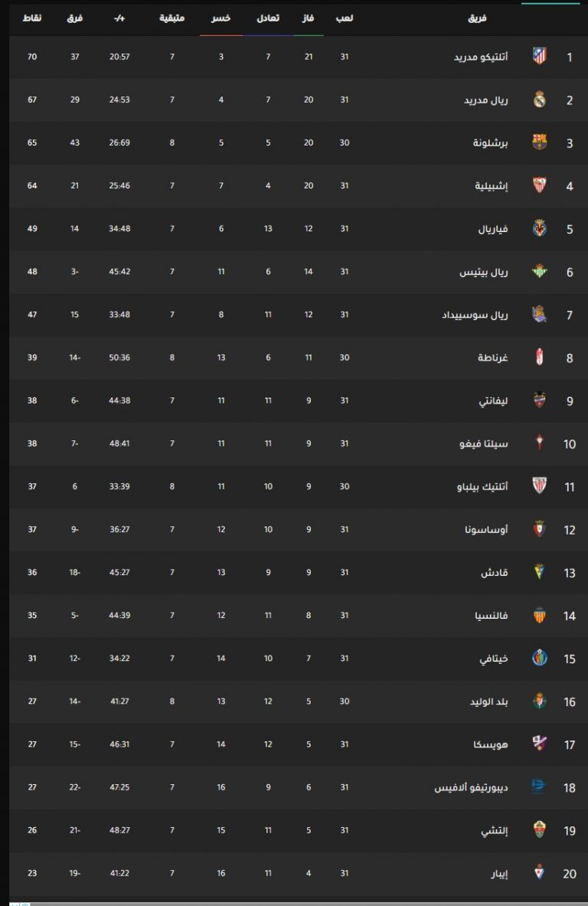Click the Getafe blue crest
The image size is (588, 906).
tap(540, 658)
